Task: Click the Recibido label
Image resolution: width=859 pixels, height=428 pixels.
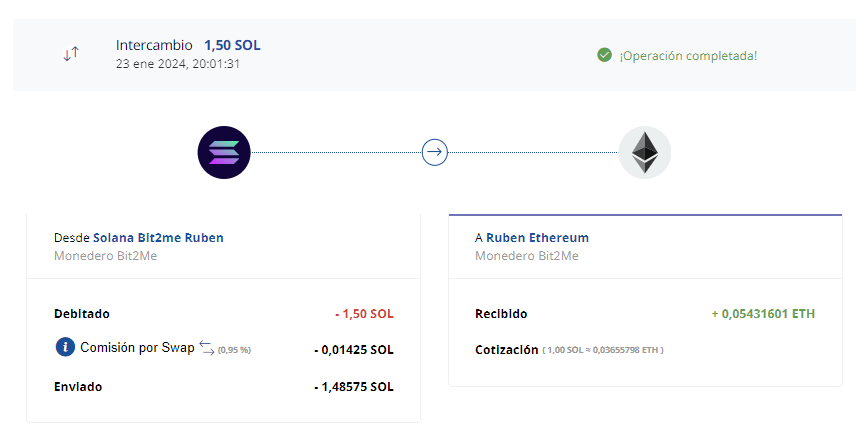Action: point(501,314)
